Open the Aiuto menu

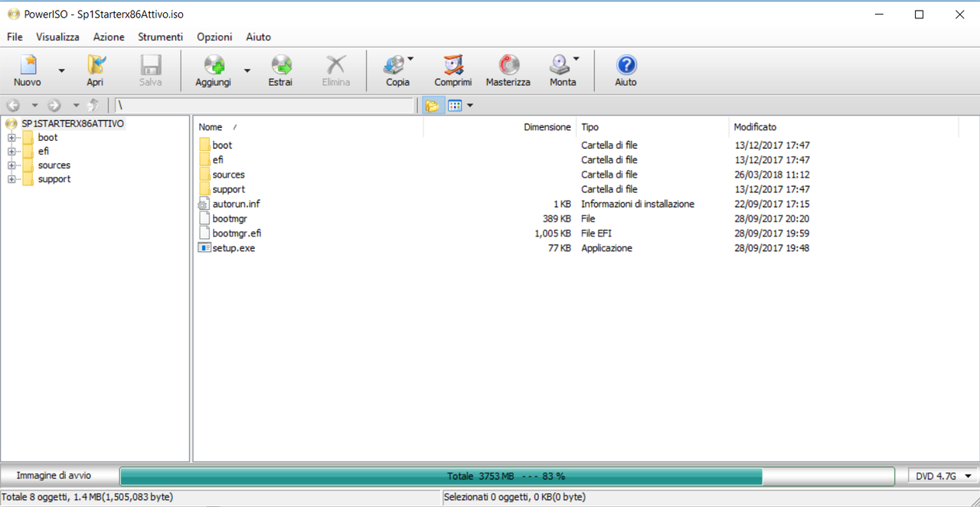click(258, 37)
